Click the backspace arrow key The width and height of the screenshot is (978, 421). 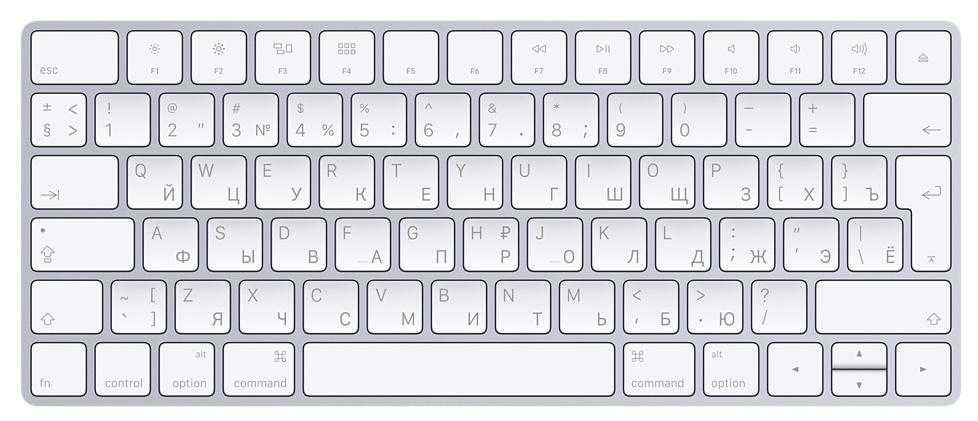click(908, 120)
